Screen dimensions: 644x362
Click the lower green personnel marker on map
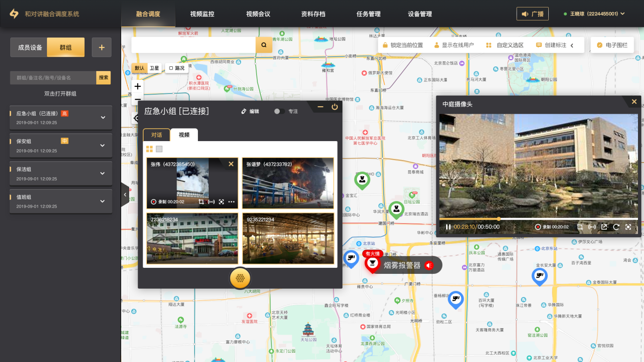pyautogui.click(x=396, y=209)
